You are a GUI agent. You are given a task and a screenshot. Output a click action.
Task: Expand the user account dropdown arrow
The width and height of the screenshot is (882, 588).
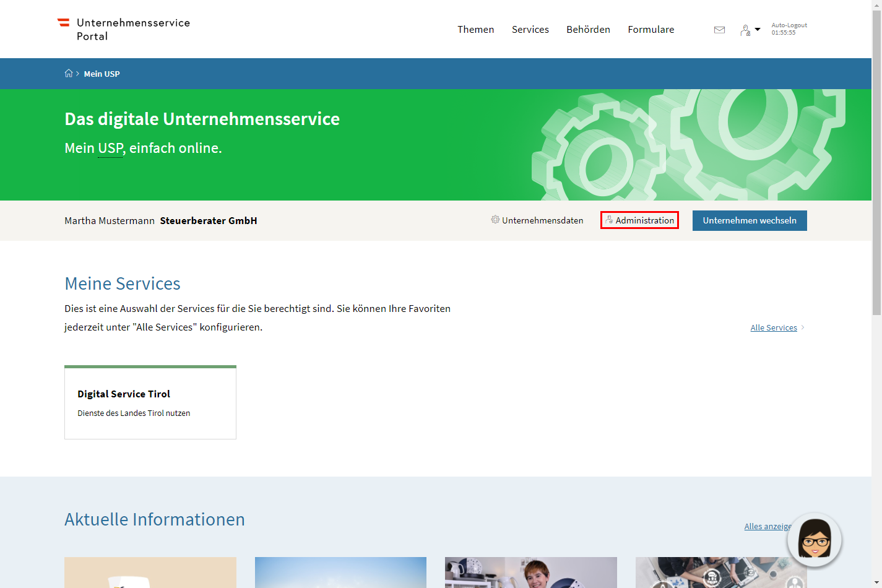[758, 29]
